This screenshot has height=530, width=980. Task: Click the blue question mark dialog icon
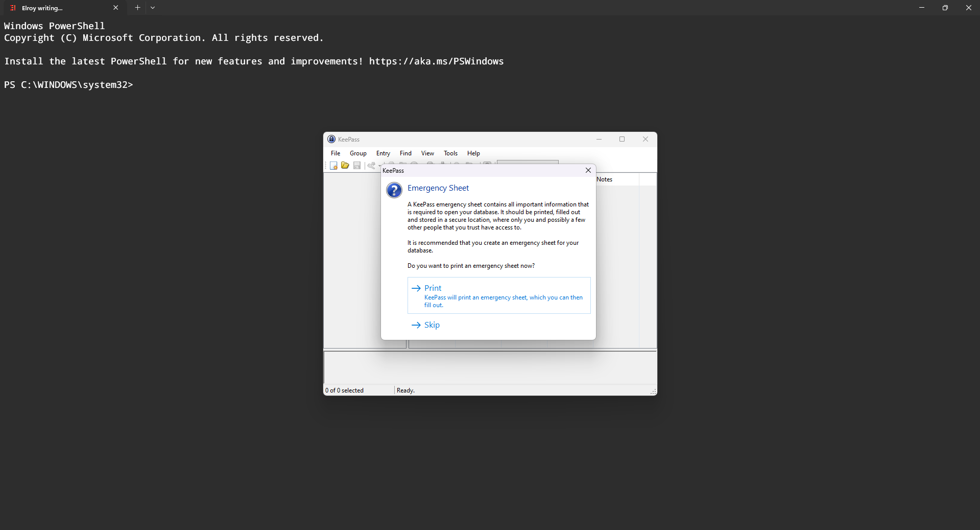394,190
